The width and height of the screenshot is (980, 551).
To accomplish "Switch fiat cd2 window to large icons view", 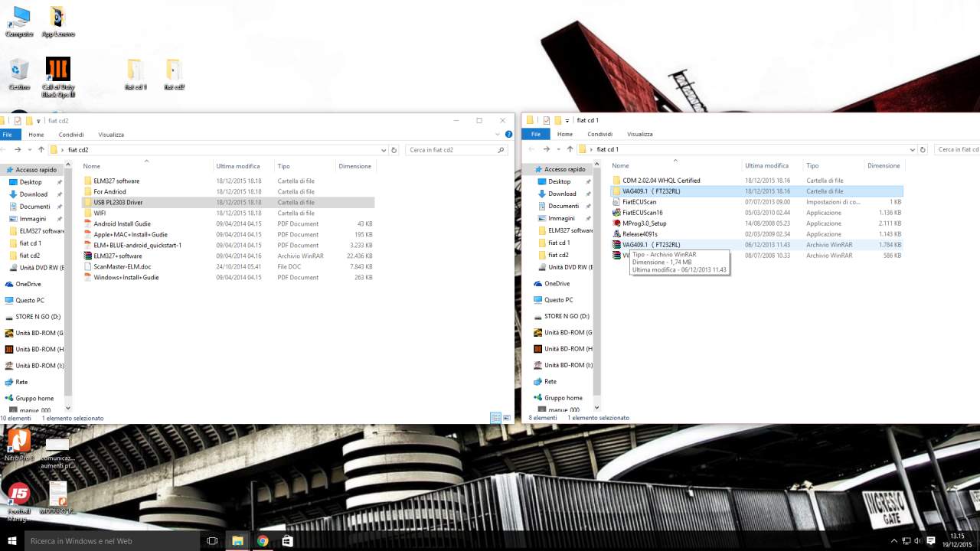I will click(x=507, y=418).
